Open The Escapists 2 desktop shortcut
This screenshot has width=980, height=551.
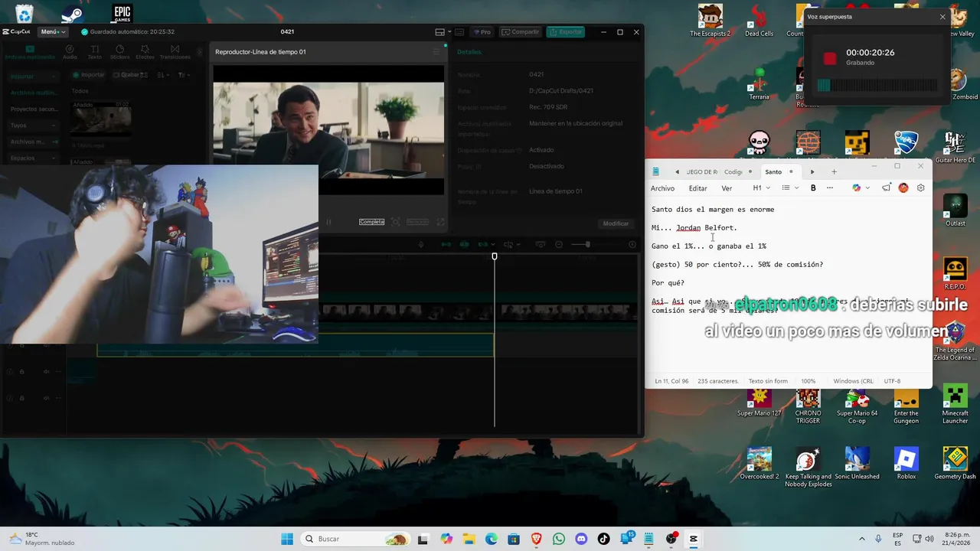coord(710,21)
